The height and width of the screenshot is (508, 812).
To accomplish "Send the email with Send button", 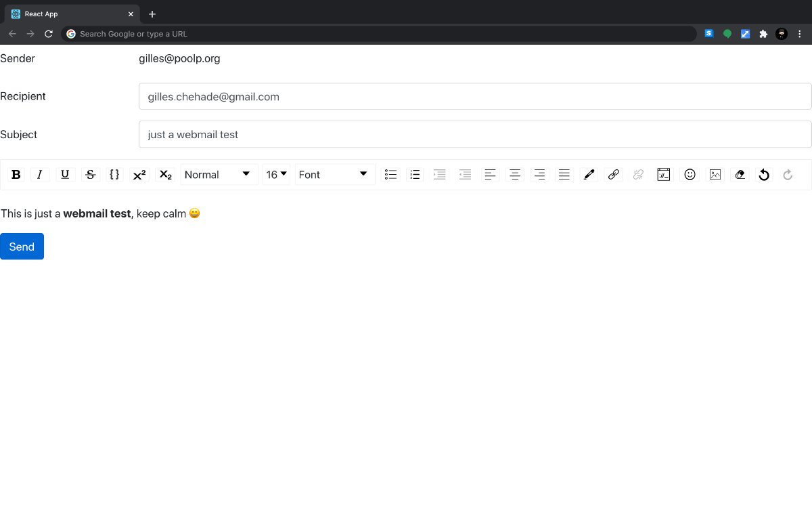I will point(22,247).
